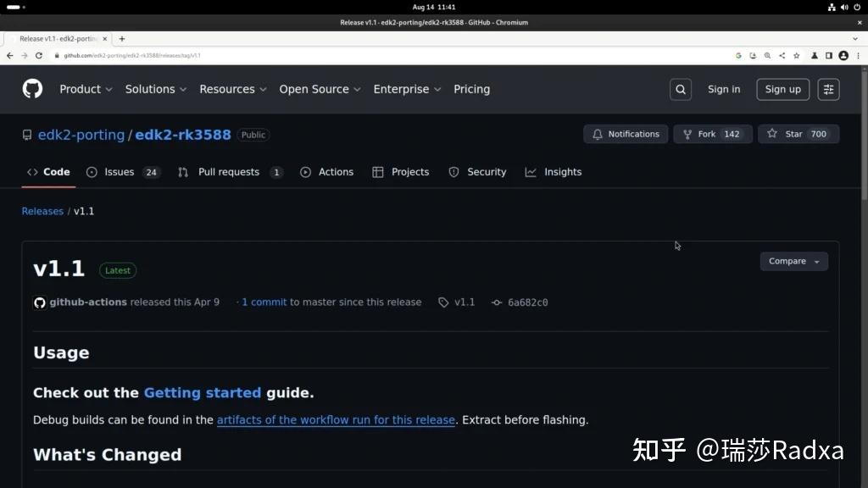This screenshot has width=868, height=488.
Task: Click the Public repository label
Action: tap(253, 135)
